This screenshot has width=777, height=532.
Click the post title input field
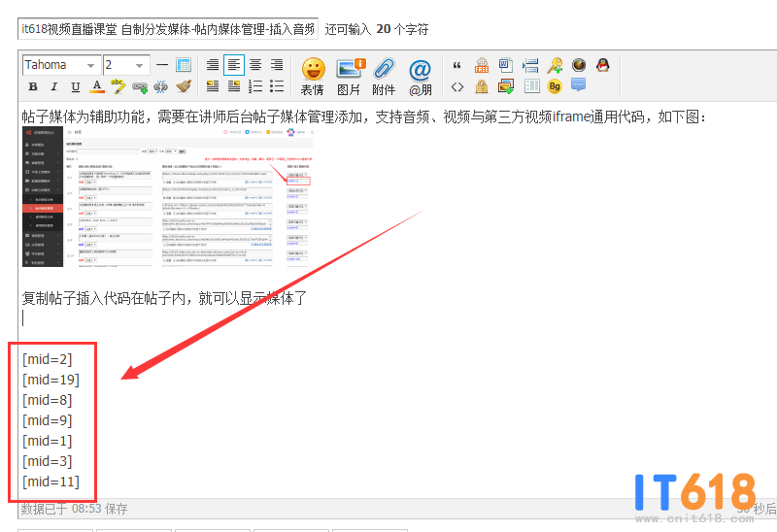[168, 29]
